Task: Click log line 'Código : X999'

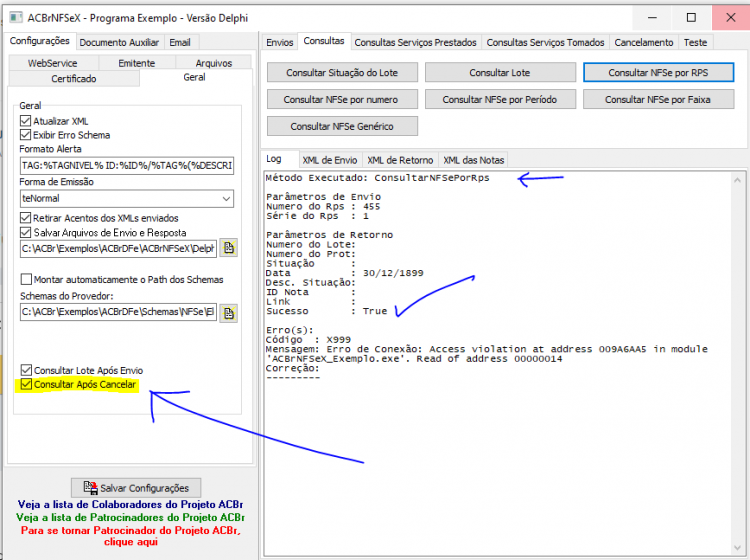Action: (308, 340)
